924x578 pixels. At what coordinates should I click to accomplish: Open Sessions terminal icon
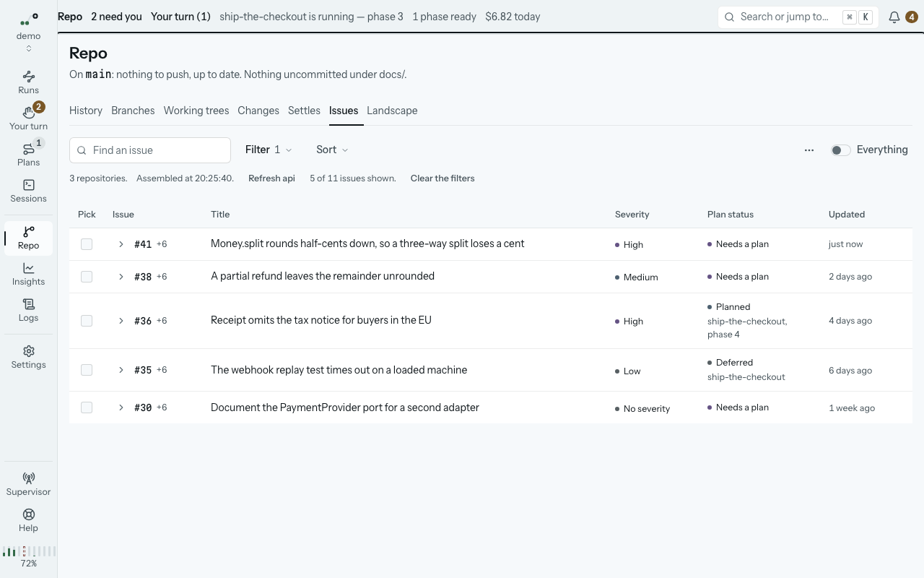tap(29, 185)
